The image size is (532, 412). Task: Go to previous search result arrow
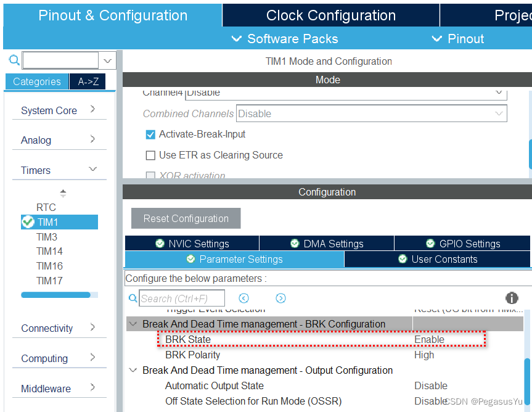[243, 299]
